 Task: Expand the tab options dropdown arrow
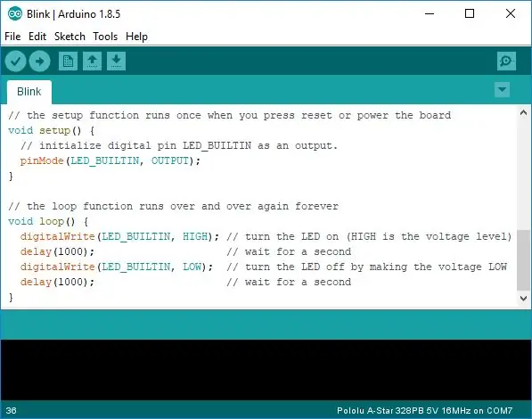[x=502, y=90]
